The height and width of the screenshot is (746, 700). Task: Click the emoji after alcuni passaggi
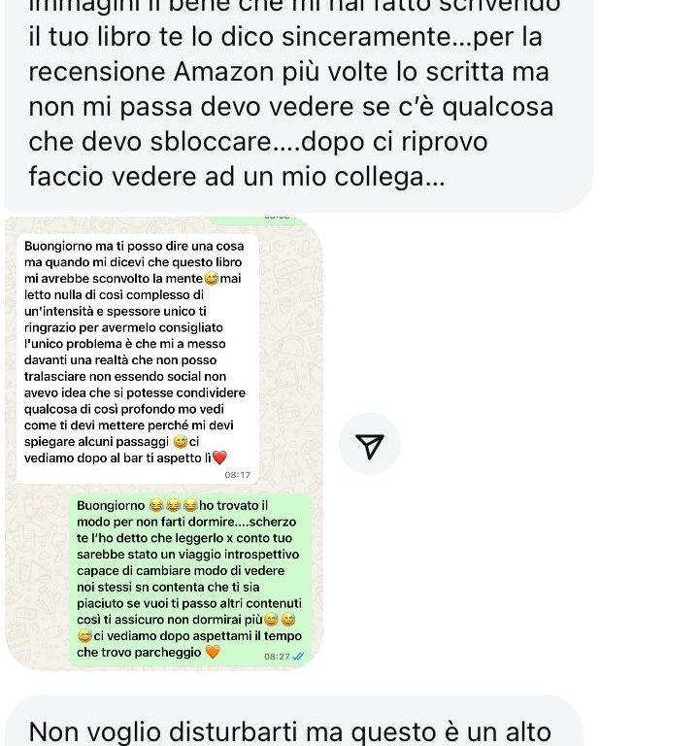181,442
